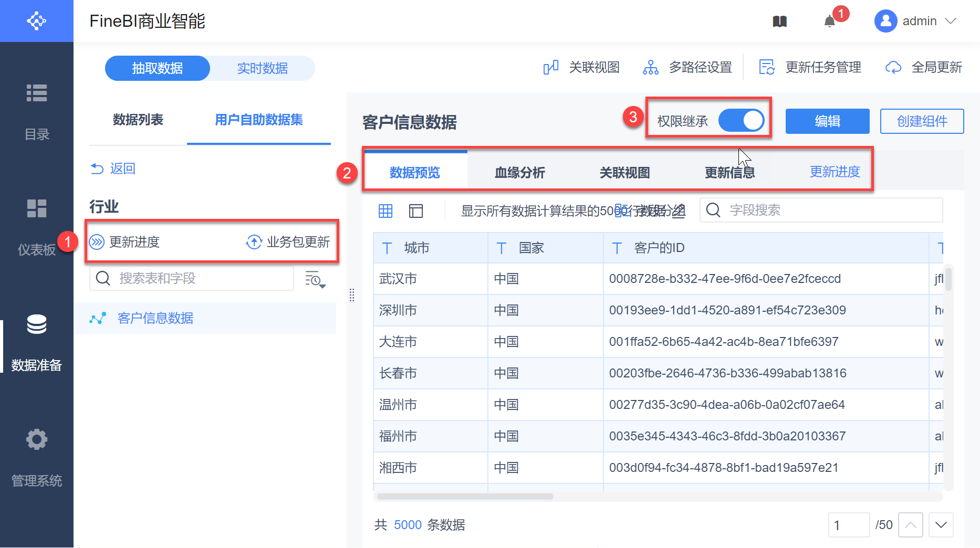980x548 pixels.
Task: Click ID cell starting with 001ffa52
Action: (766, 342)
